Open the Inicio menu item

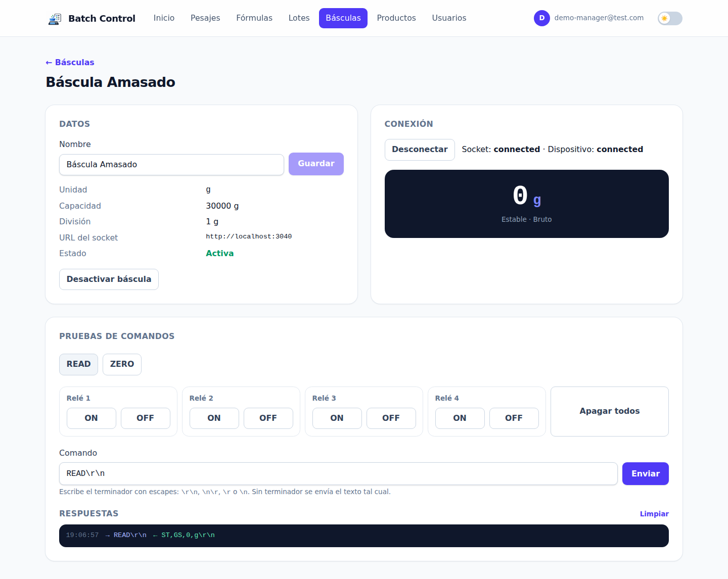point(164,18)
